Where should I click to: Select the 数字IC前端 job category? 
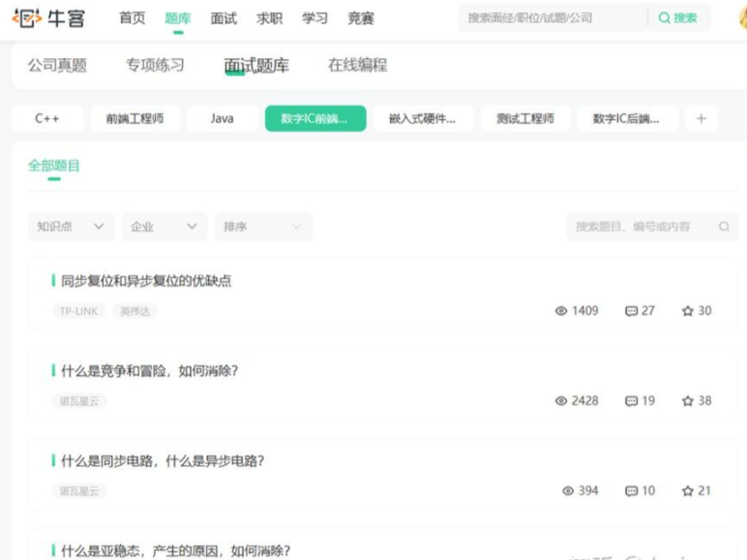[x=315, y=119]
